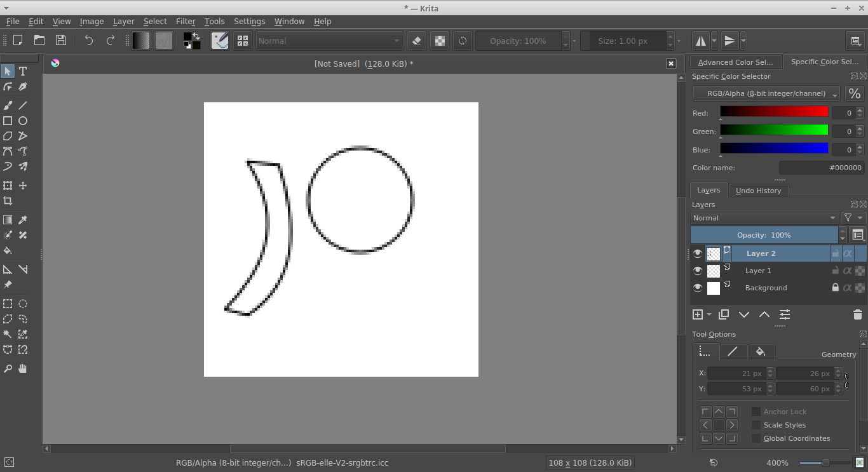Expand the RGB/Alpha color model dropdown
This screenshot has width=868, height=472.
[x=766, y=93]
